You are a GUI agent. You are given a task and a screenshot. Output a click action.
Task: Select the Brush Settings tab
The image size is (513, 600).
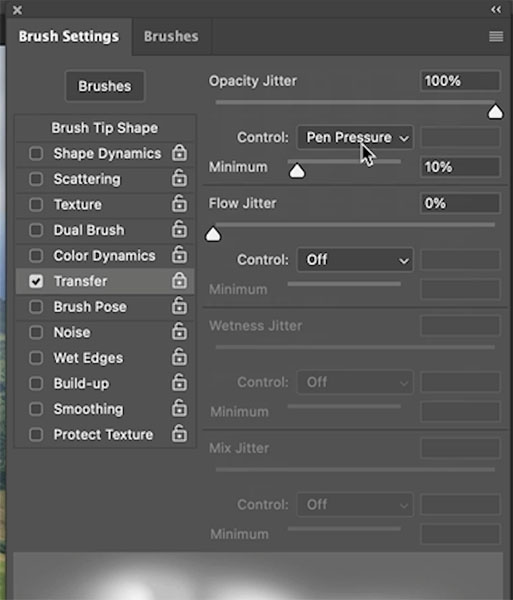(x=69, y=36)
